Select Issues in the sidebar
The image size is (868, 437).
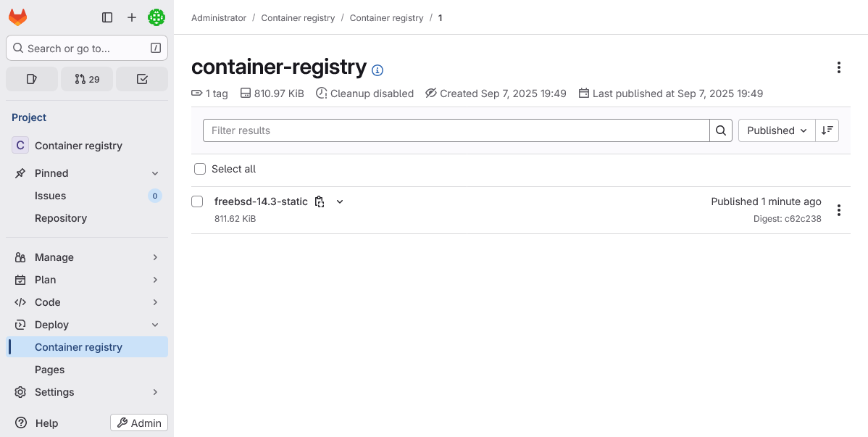pos(51,196)
